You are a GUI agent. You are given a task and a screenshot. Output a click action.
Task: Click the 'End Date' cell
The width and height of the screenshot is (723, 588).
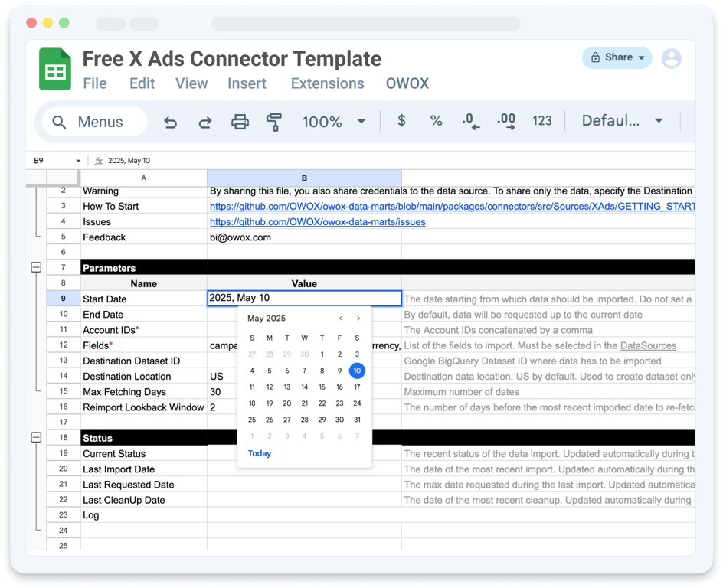144,315
